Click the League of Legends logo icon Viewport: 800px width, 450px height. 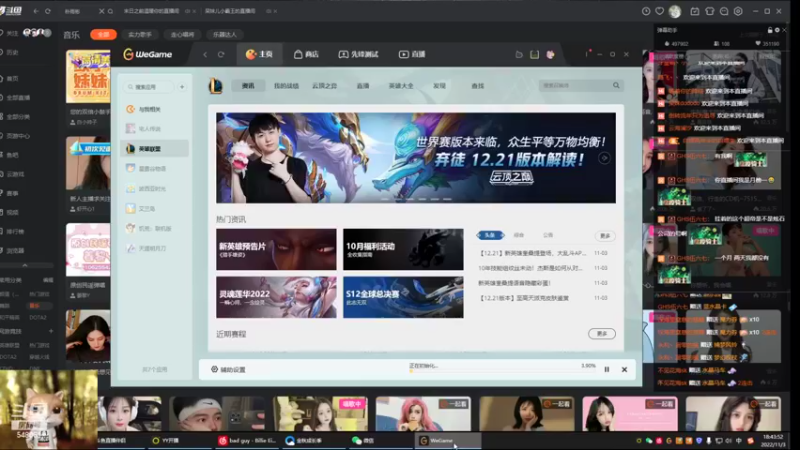click(x=215, y=86)
